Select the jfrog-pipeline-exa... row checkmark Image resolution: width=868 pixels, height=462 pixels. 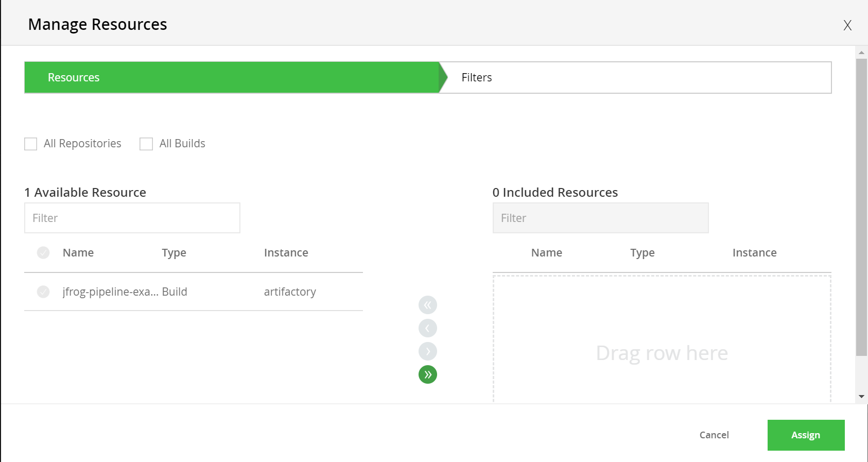(43, 292)
